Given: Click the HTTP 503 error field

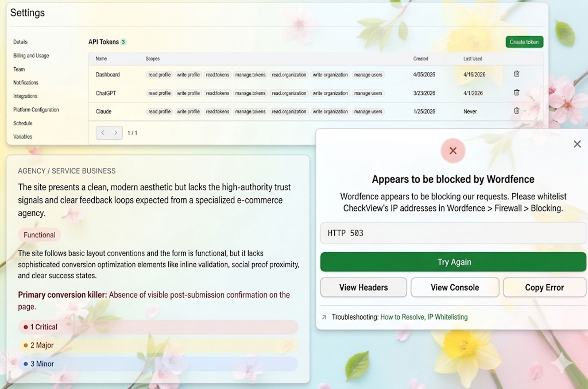Looking at the screenshot, I should click(x=453, y=233).
